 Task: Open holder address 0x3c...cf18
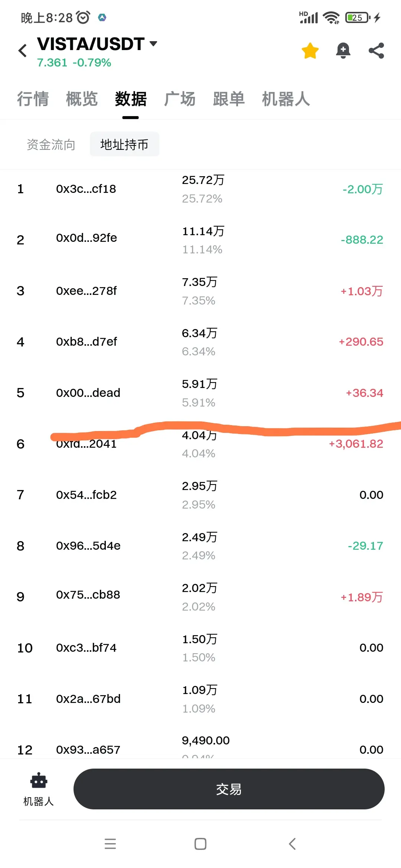point(200,189)
